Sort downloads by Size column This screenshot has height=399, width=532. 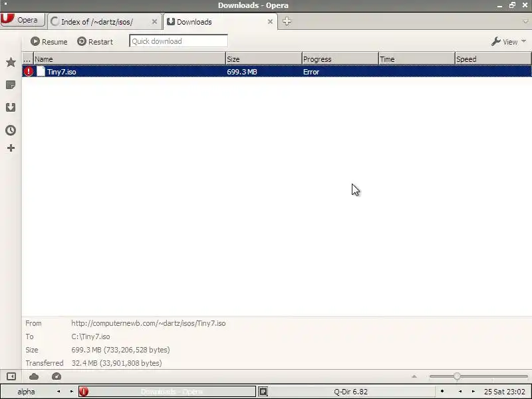[x=263, y=59]
